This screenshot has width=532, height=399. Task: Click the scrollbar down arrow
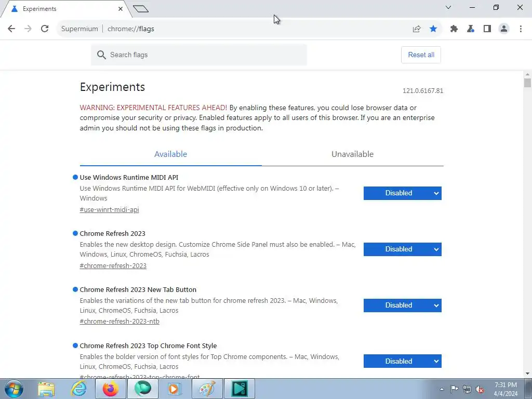tap(527, 374)
